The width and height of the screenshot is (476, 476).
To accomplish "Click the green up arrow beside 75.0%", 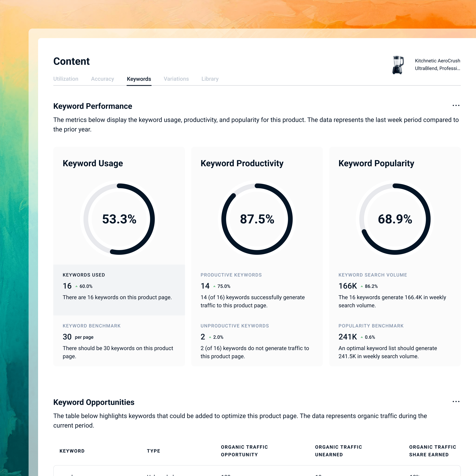I will tap(214, 286).
